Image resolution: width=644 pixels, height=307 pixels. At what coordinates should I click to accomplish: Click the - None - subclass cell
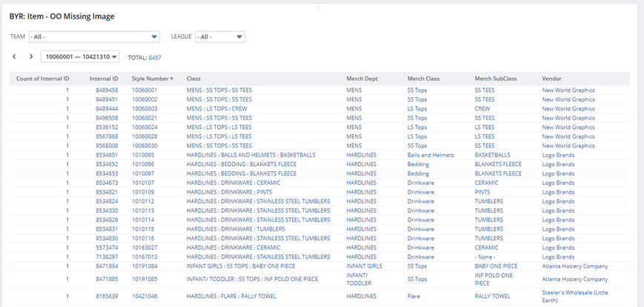pyautogui.click(x=485, y=257)
